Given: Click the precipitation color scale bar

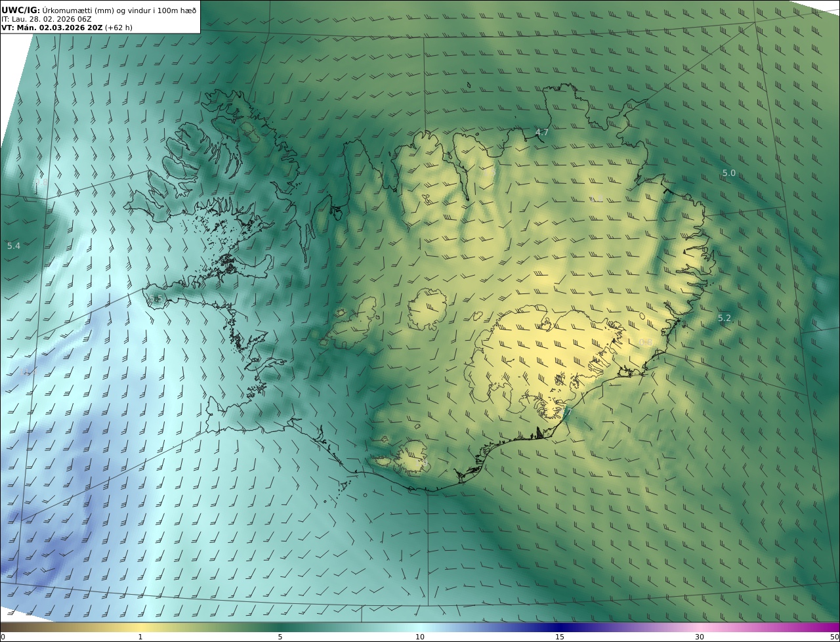Looking at the screenshot, I should (x=420, y=627).
